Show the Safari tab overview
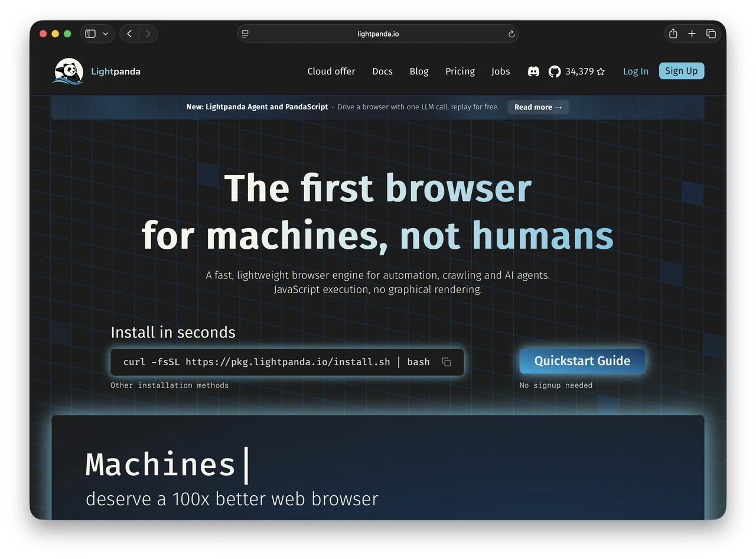This screenshot has width=756, height=559. pyautogui.click(x=711, y=34)
